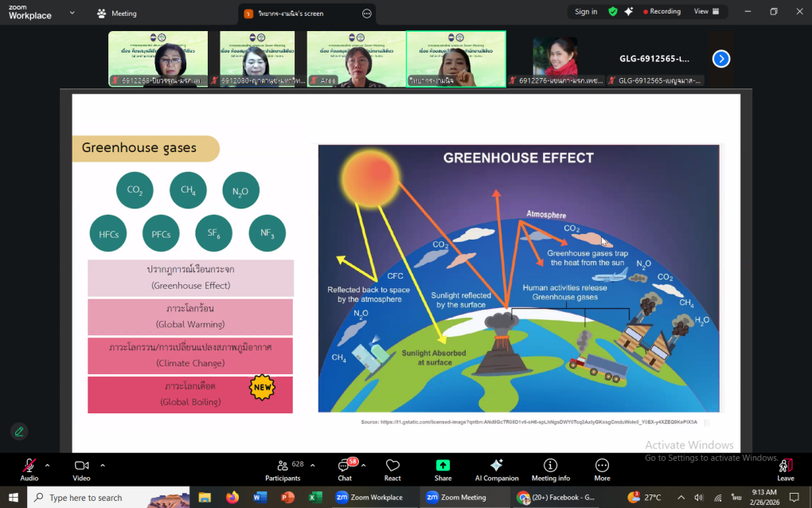Open the Participants panel

[x=283, y=469]
